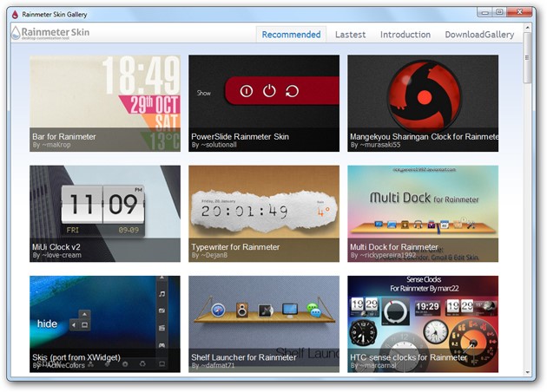Viewport: 547px width, 392px height.
Task: Open the Recommended tab
Action: [291, 35]
